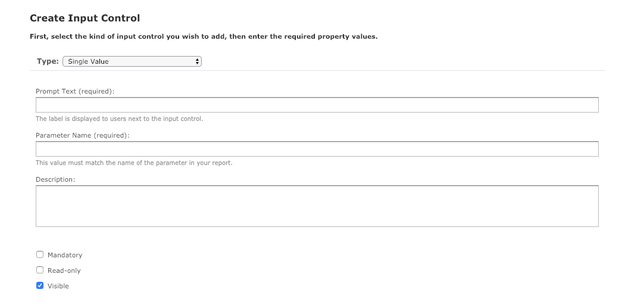Click the "Read-only" label text
Viewport: 644px width, 308px height.
[64, 270]
